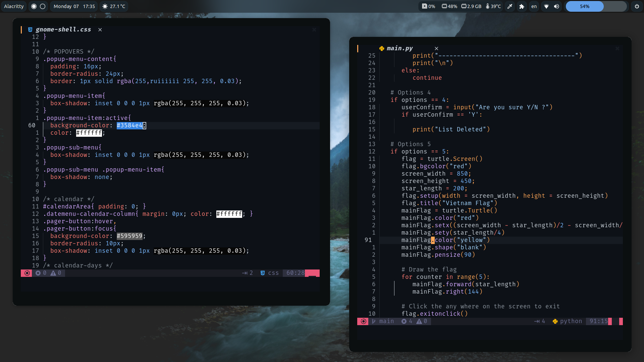
Task: Switch to the first filled workspace dot
Action: pyautogui.click(x=34, y=6)
